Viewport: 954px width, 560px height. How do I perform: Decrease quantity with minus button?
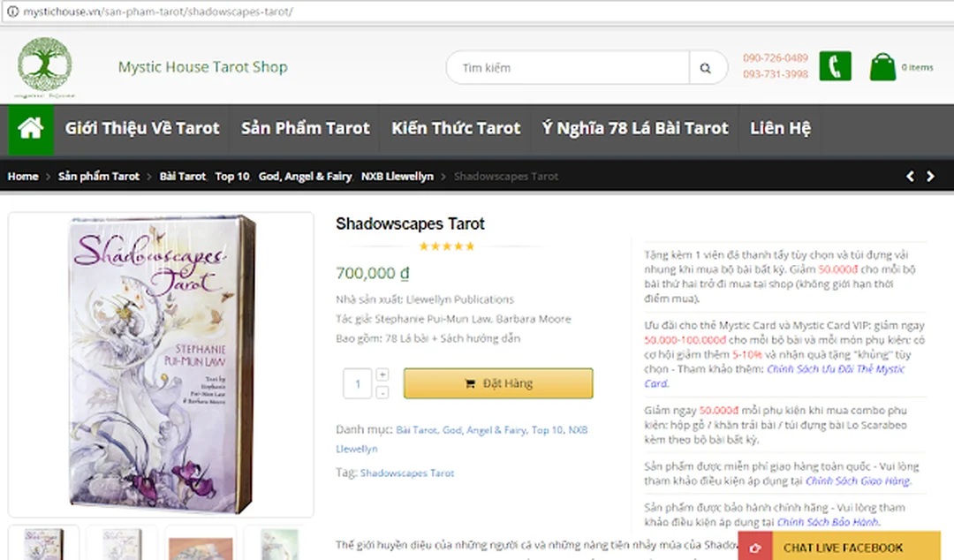(x=382, y=392)
